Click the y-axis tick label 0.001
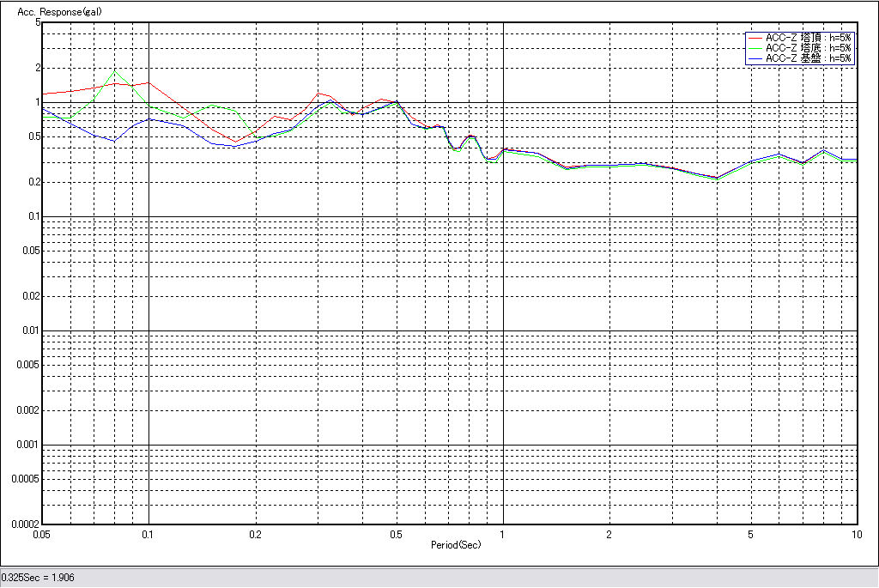The image size is (879, 588). tap(27, 445)
